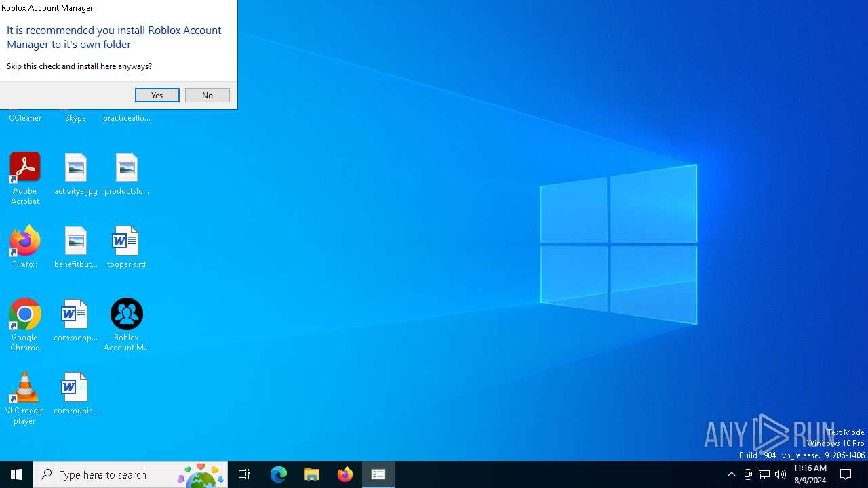Image resolution: width=868 pixels, height=488 pixels.
Task: Select productslo... image file on desktop
Action: [127, 175]
